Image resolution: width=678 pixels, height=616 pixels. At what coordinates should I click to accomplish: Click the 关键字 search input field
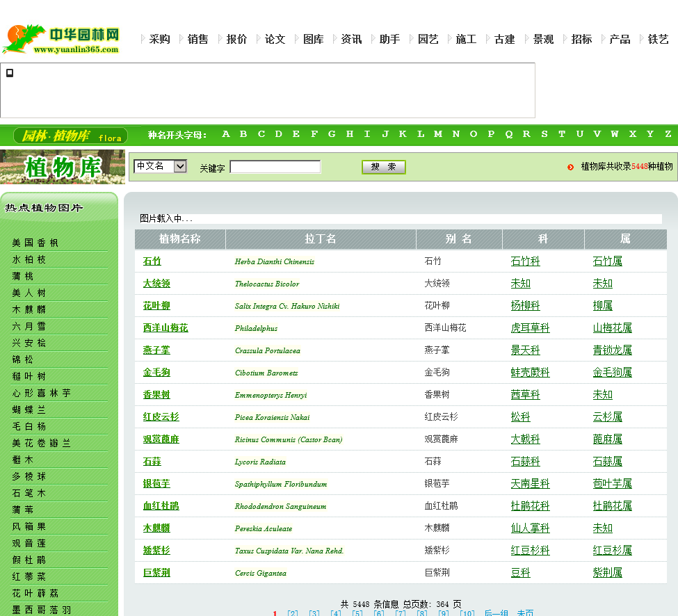pos(275,167)
